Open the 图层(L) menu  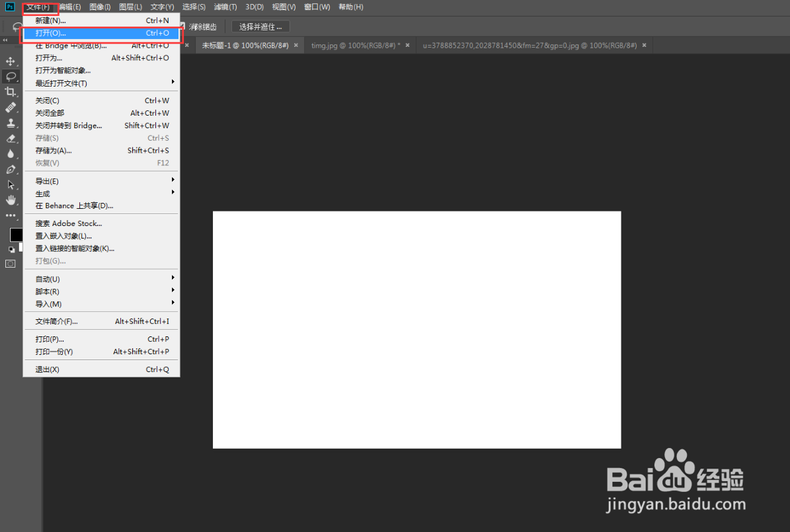point(130,7)
